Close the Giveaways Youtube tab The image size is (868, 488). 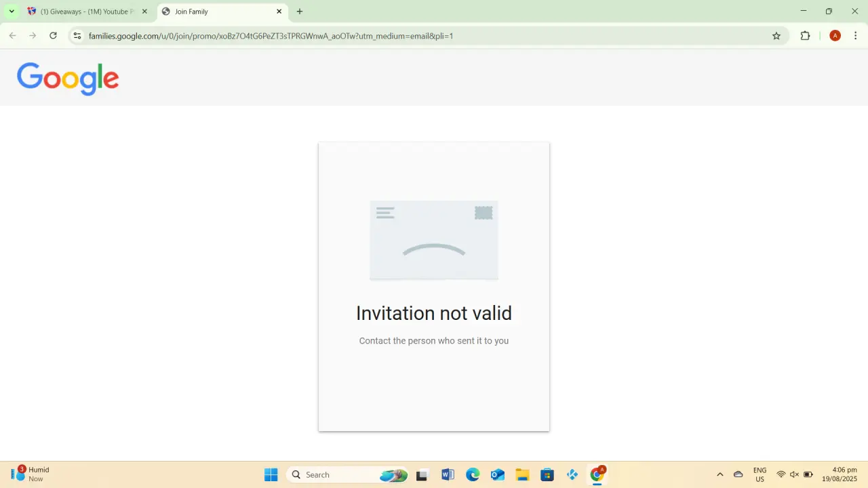(144, 12)
